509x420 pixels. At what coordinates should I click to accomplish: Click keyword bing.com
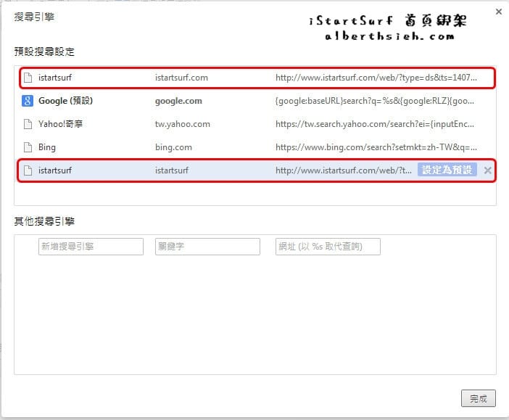click(173, 147)
